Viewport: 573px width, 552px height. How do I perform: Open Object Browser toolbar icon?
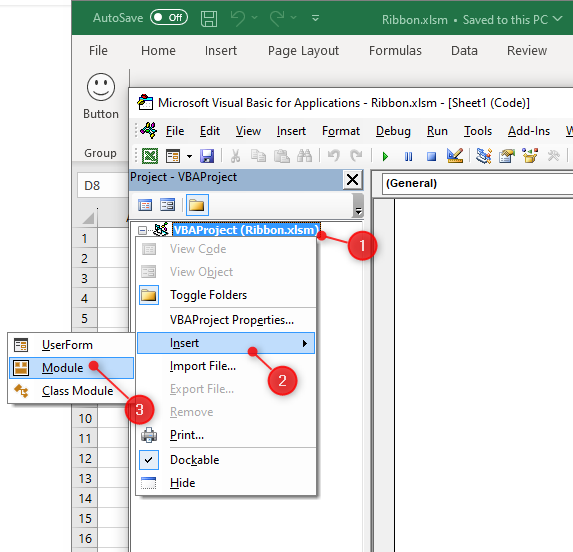point(530,156)
